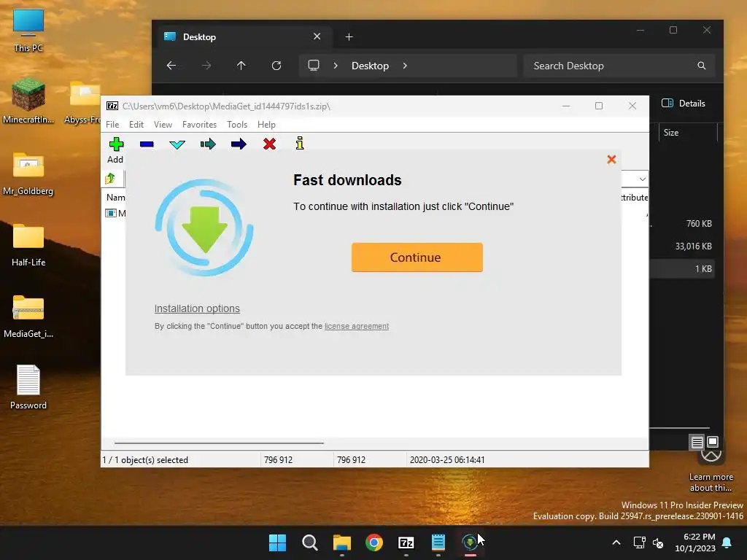Open File Explorer from the taskbar
This screenshot has width=747, height=560.
point(342,542)
